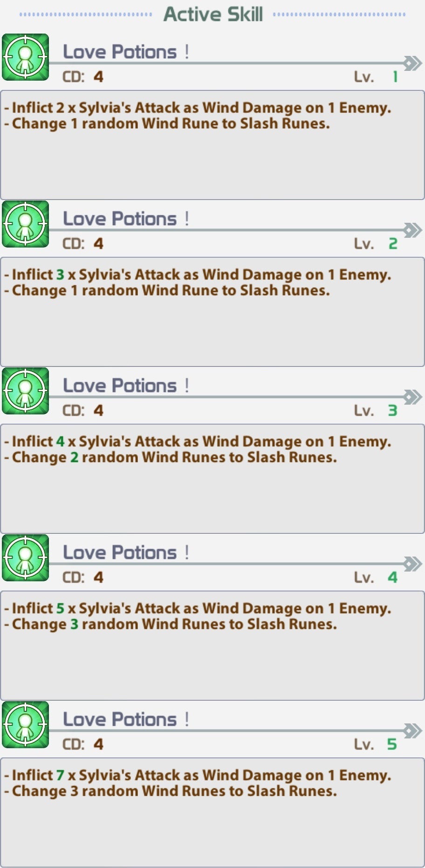Click the Lv. 4 skill target icon

(x=26, y=558)
